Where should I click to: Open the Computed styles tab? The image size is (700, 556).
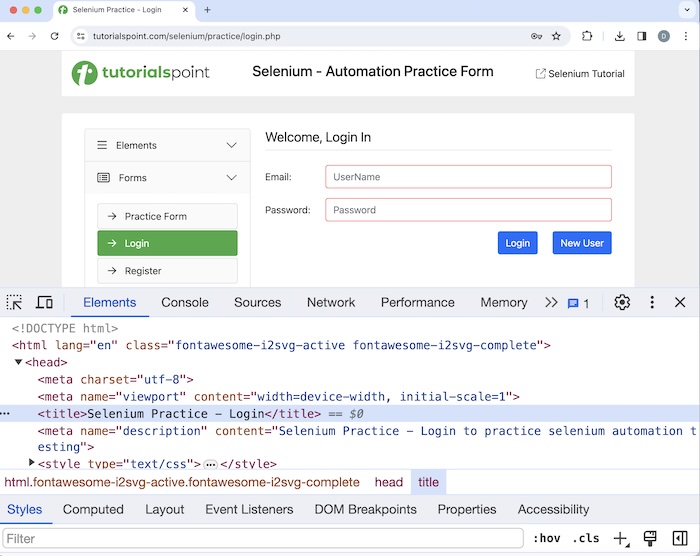pos(93,509)
